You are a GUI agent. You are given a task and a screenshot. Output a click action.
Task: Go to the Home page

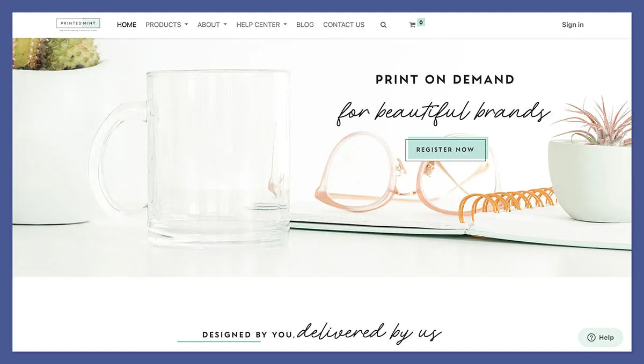(127, 25)
